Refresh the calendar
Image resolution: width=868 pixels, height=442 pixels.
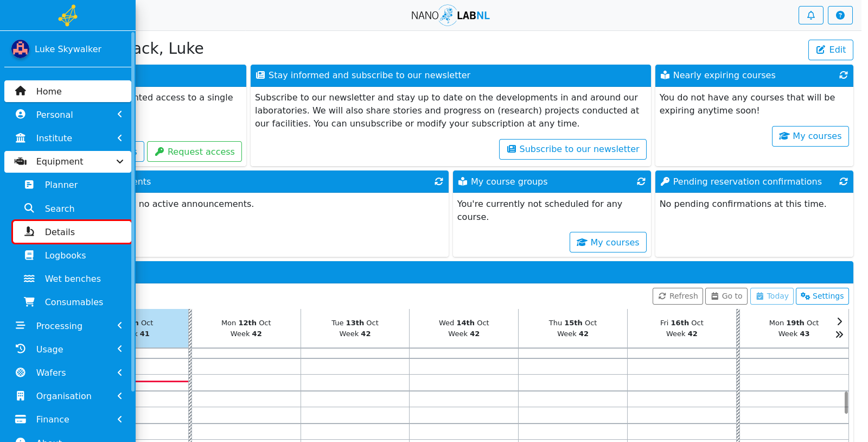point(678,296)
